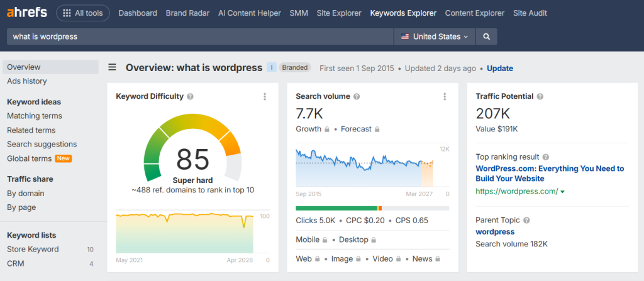Click the 207K traffic potential value
Screen dimensions: 644x281
(x=492, y=114)
